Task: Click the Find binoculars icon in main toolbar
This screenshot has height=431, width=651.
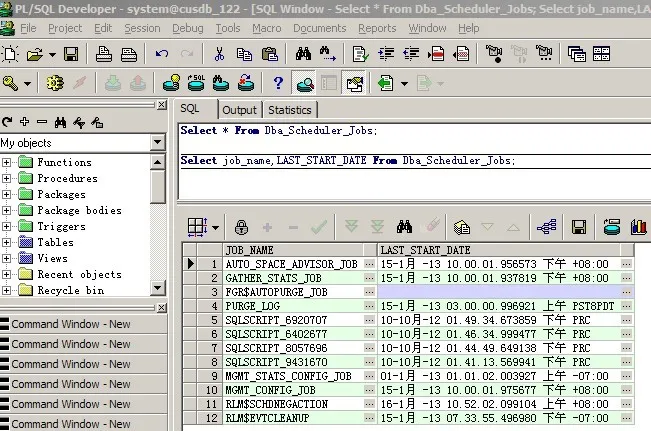Action: (303, 54)
